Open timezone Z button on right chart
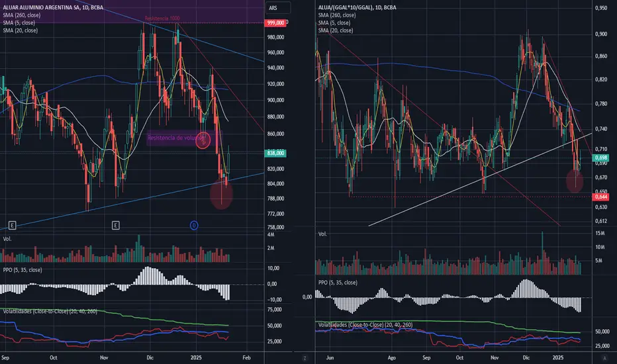The width and height of the screenshot is (617, 364). click(305, 358)
